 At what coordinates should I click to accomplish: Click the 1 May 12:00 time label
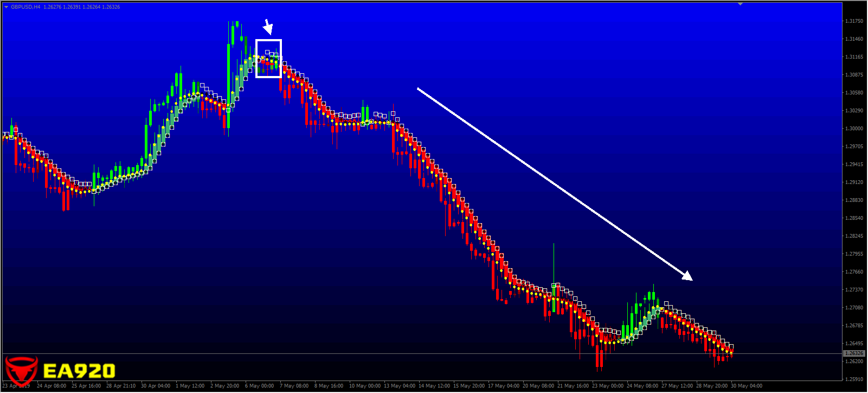click(x=190, y=386)
